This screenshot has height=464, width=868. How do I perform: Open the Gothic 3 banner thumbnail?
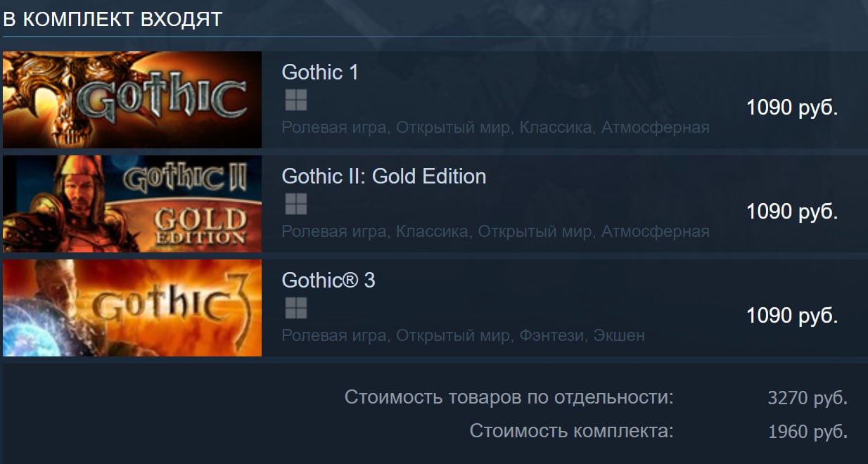(132, 308)
